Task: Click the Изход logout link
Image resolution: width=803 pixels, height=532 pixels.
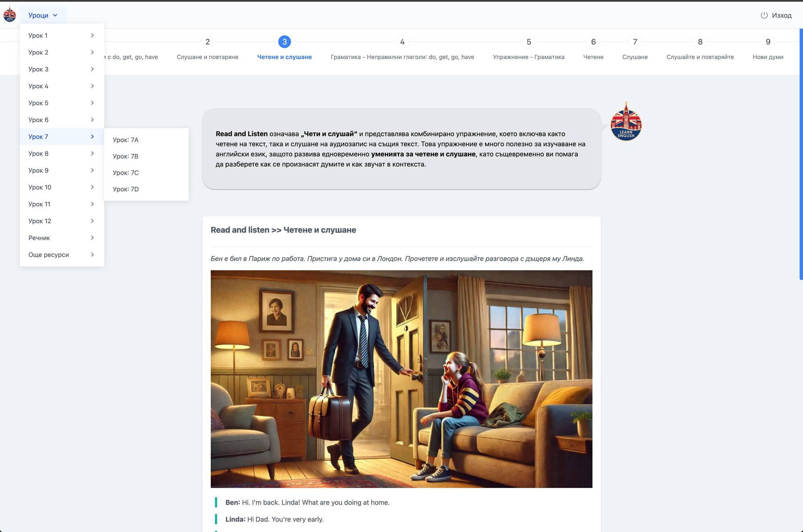Action: pos(776,15)
